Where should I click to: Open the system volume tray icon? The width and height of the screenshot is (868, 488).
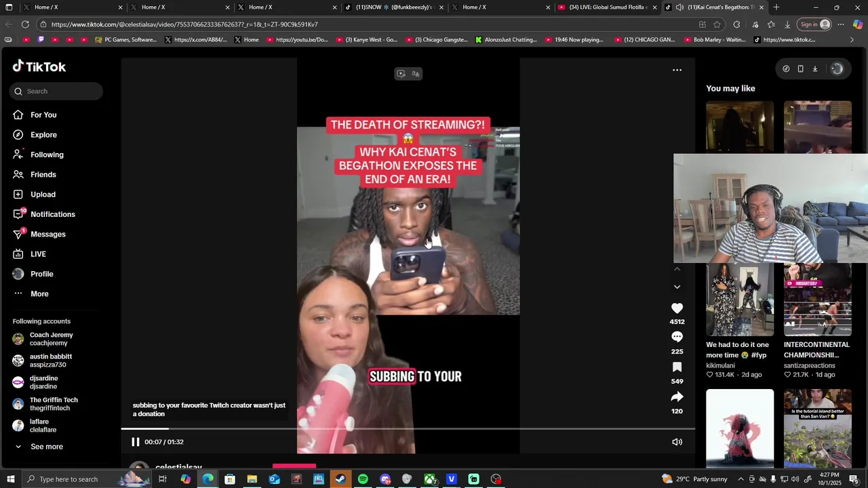795,479
